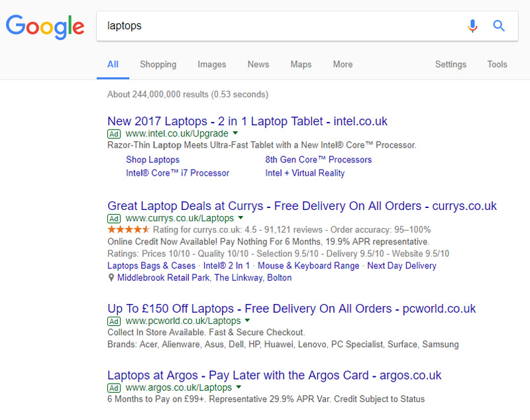Switch to the Shopping tab

158,64
